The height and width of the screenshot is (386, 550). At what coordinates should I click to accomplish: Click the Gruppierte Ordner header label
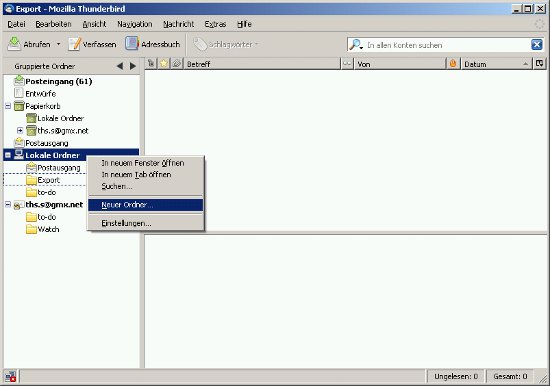45,66
